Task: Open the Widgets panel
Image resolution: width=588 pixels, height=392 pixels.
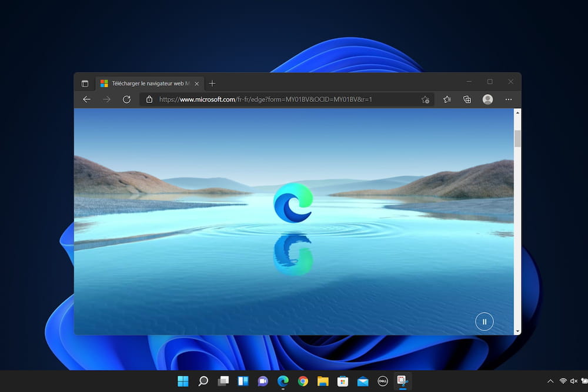Action: pos(243,381)
